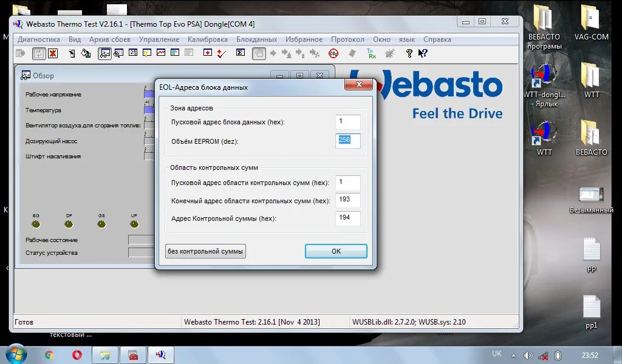Click the Адрес Контрольной суммы field 194

point(348,218)
